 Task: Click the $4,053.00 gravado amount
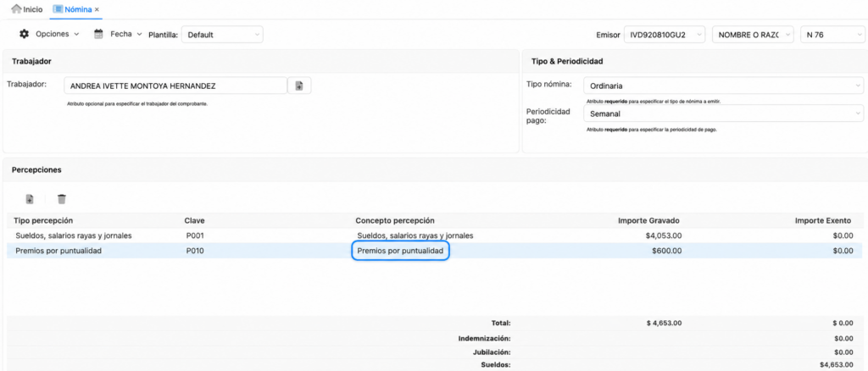[x=663, y=235]
